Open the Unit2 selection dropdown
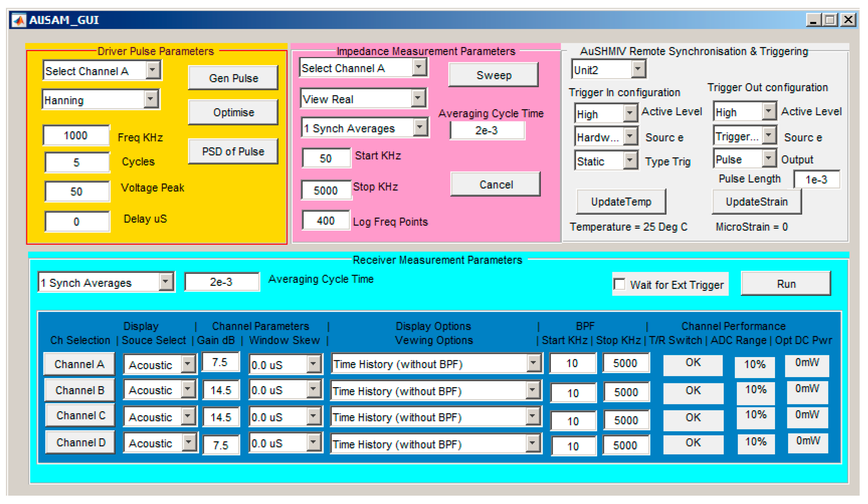868x504 pixels. [638, 69]
